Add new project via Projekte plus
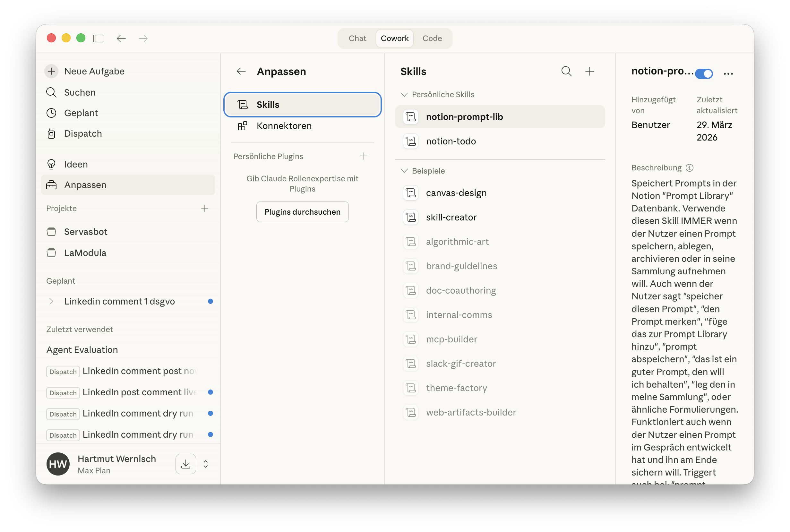790x532 pixels. pyautogui.click(x=204, y=208)
